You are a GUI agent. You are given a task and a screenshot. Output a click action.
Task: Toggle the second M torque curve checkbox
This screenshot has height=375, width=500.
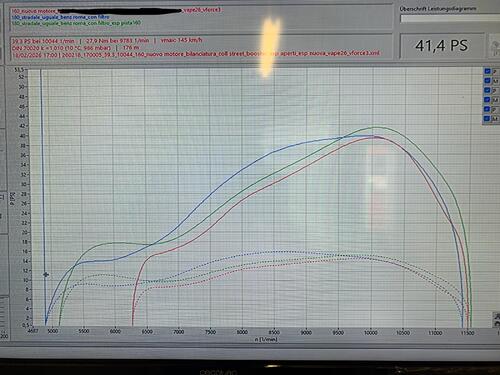487,99
